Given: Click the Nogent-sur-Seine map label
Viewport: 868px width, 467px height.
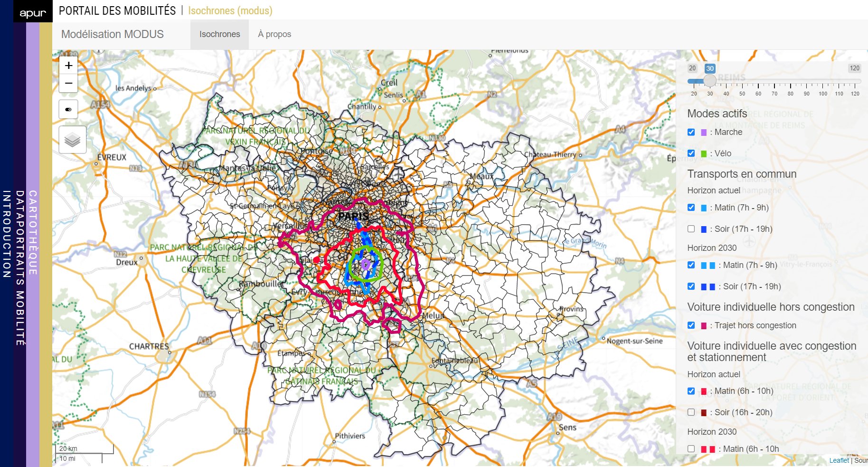Looking at the screenshot, I should pyautogui.click(x=634, y=341).
